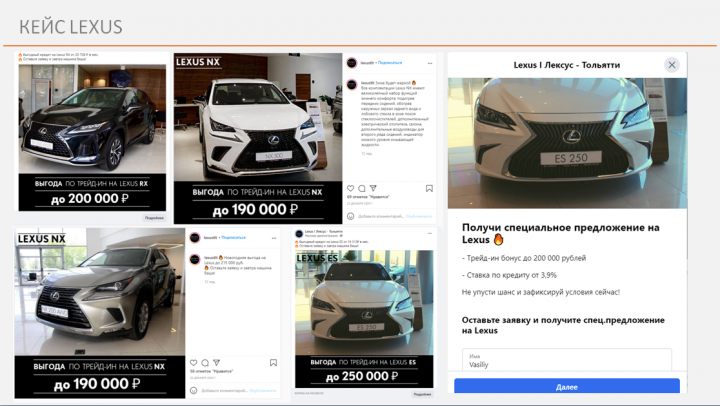720x406 pixels.
Task: Open lexustlt avatar on silver NX post header
Action: [x=195, y=237]
